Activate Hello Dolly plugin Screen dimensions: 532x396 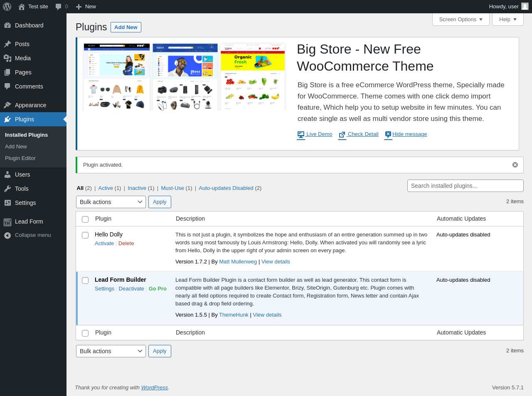104,244
